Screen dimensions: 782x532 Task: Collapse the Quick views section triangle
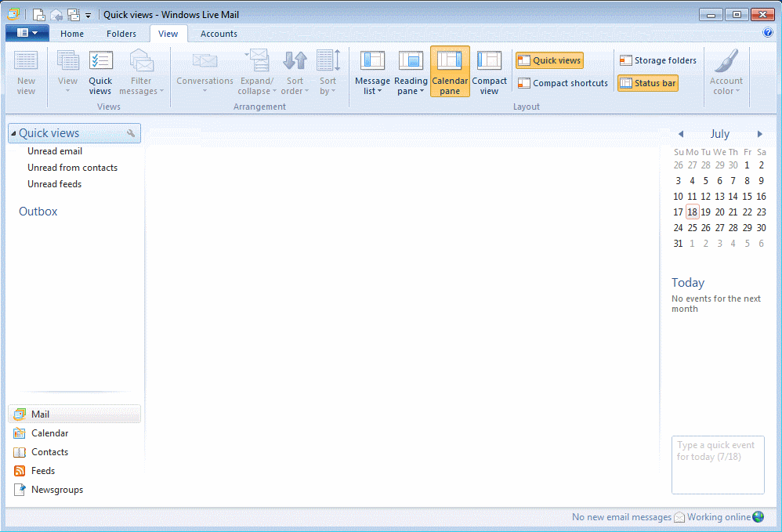coord(13,134)
